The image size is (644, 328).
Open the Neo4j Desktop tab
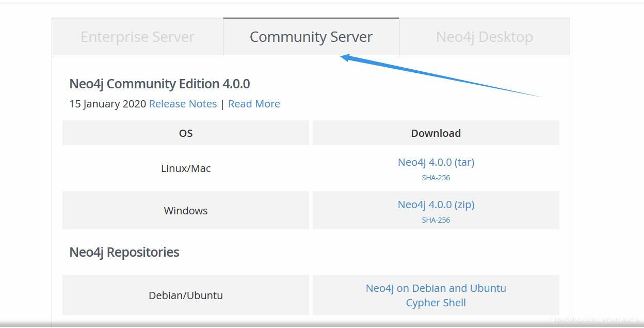pyautogui.click(x=485, y=37)
